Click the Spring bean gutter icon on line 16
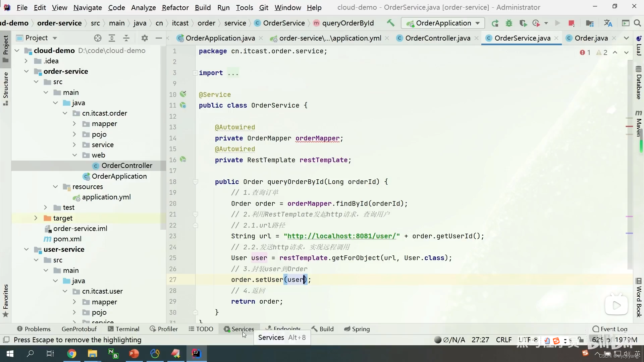 [183, 160]
